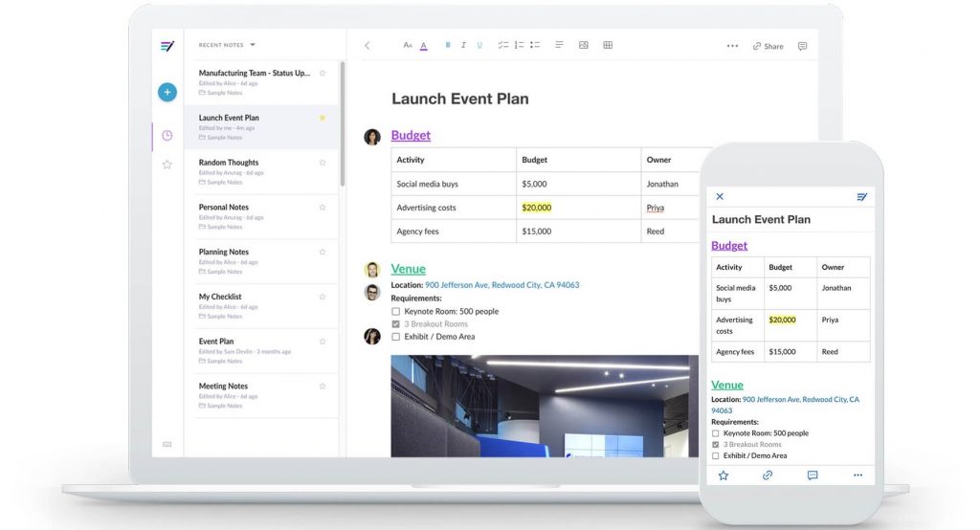Open more options in the phone's bottom bar

858,475
